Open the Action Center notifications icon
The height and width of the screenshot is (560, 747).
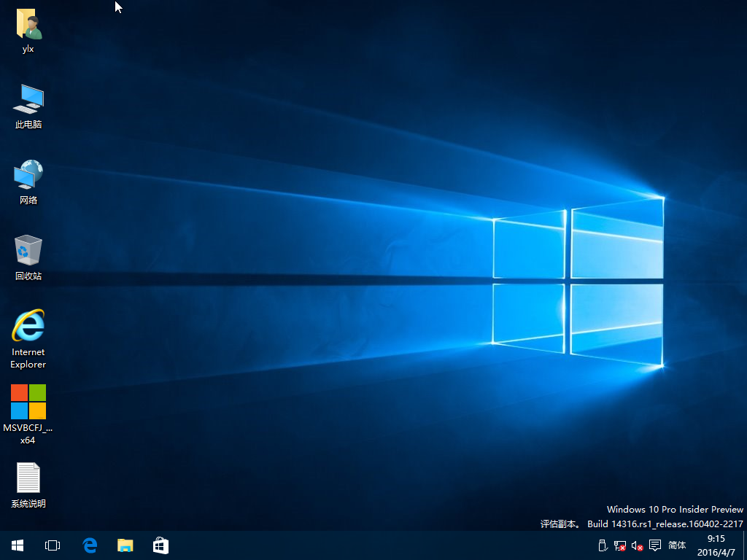click(x=655, y=545)
